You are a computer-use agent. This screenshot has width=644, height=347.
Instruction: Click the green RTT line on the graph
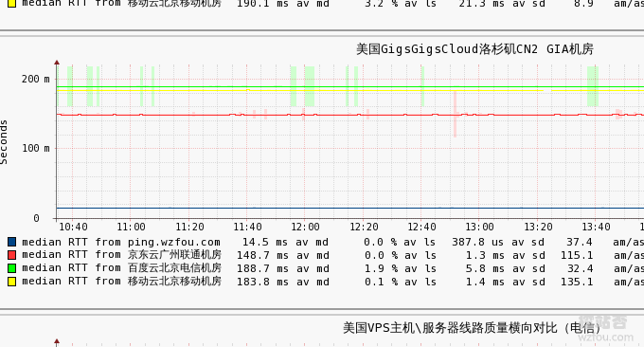click(349, 87)
